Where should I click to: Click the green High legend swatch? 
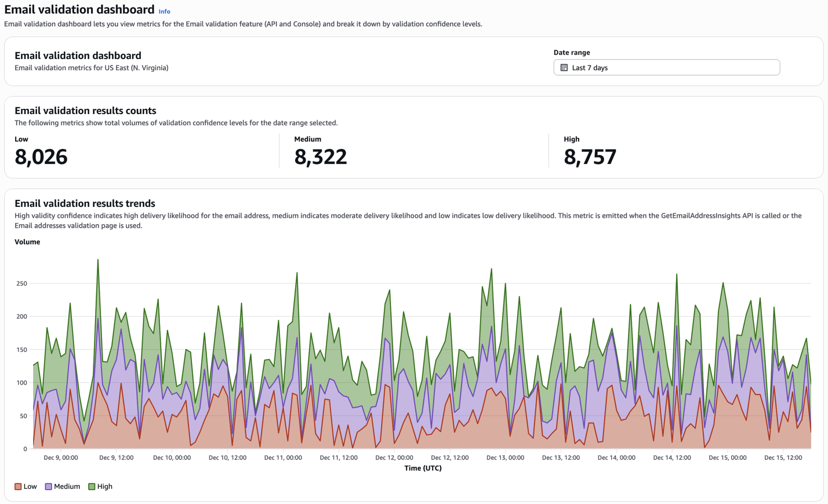point(92,487)
